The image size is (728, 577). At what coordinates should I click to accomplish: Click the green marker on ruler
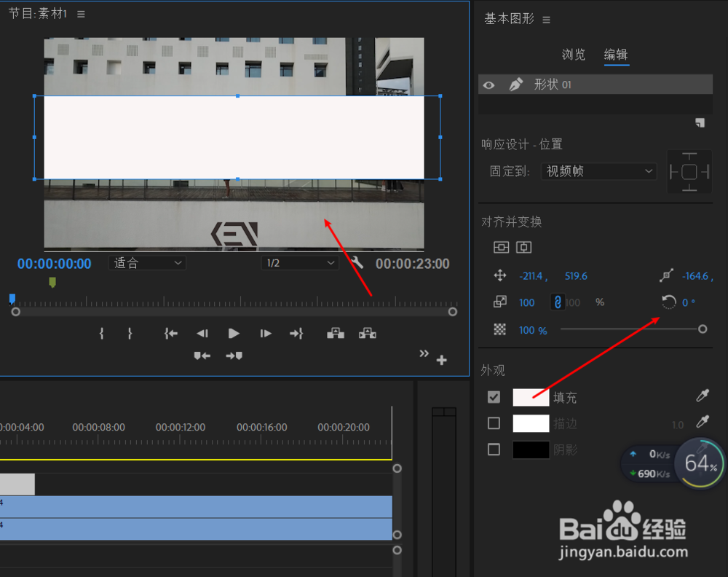pyautogui.click(x=52, y=283)
